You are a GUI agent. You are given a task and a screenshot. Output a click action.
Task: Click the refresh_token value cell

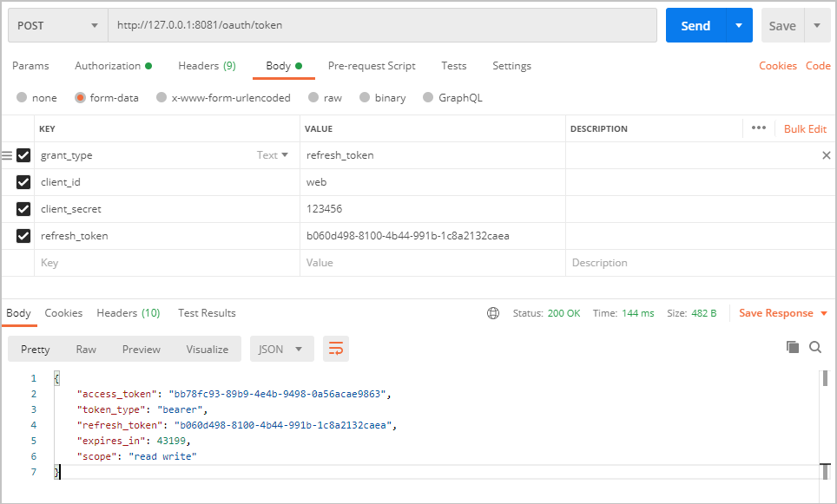pos(432,236)
